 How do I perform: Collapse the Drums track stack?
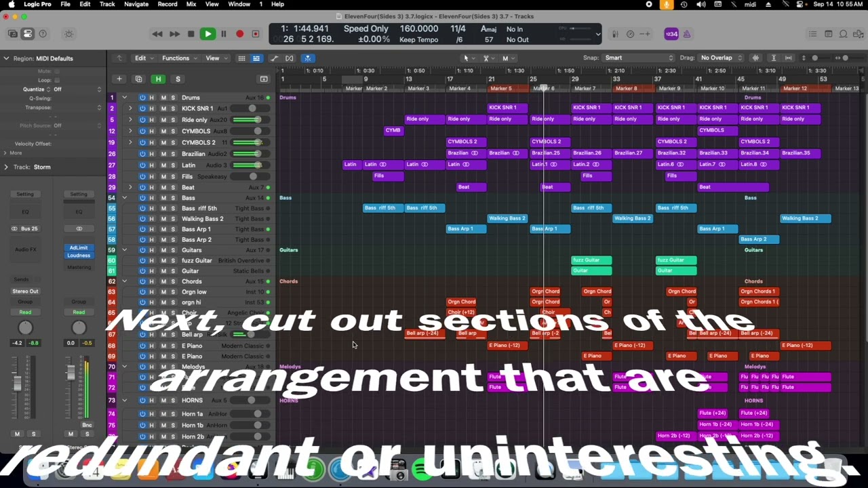pos(124,98)
